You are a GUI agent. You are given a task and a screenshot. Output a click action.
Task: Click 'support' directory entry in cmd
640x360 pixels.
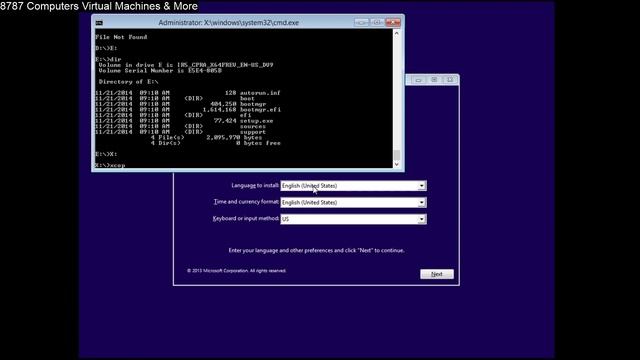click(x=253, y=132)
